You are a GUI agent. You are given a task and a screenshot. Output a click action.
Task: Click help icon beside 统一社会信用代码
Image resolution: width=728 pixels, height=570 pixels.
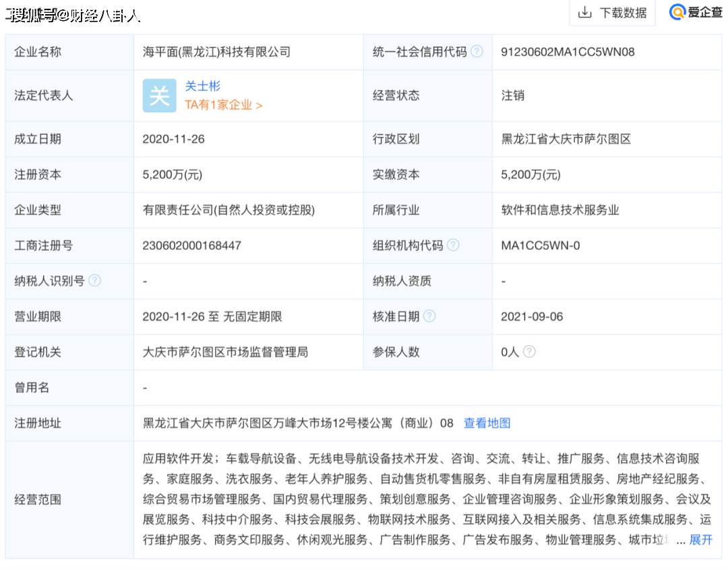477,51
